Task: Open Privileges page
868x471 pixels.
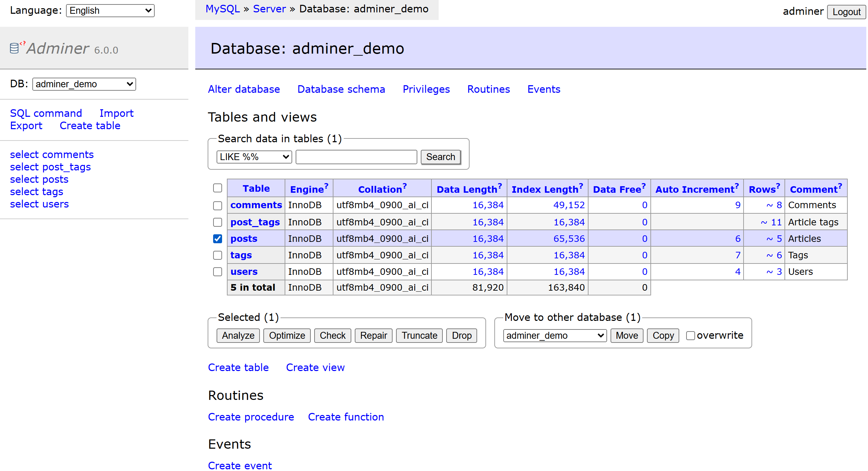Action: (426, 89)
